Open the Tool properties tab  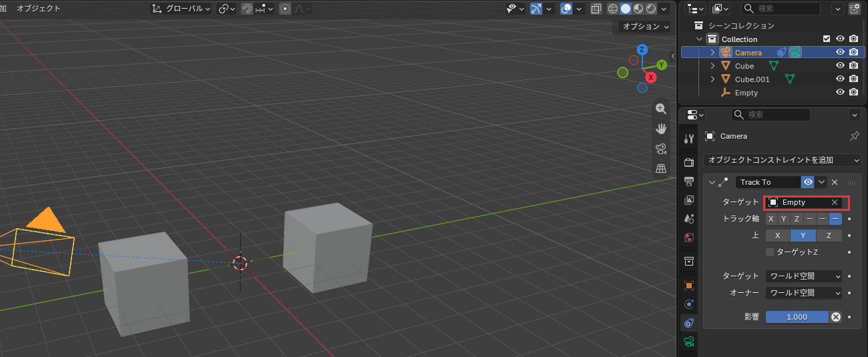click(689, 139)
